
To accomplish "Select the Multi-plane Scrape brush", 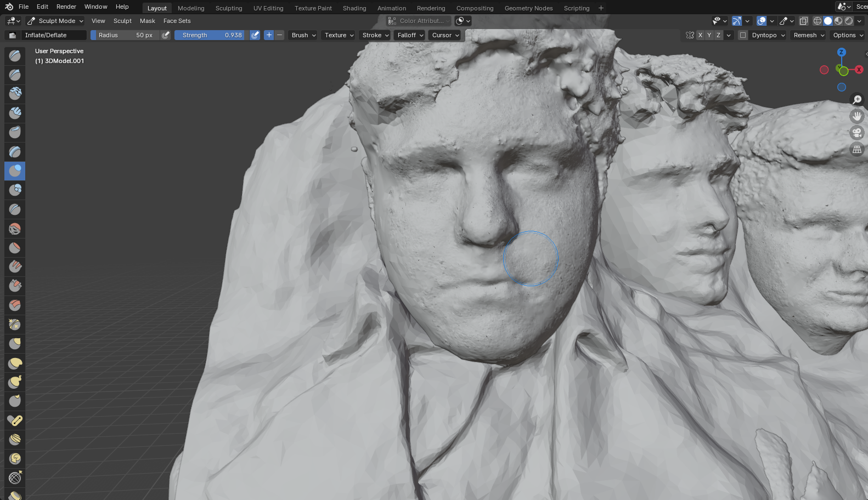I will [x=15, y=305].
